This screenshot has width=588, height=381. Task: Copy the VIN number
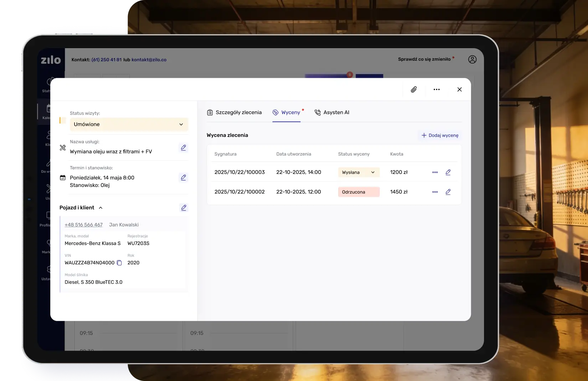pos(119,263)
